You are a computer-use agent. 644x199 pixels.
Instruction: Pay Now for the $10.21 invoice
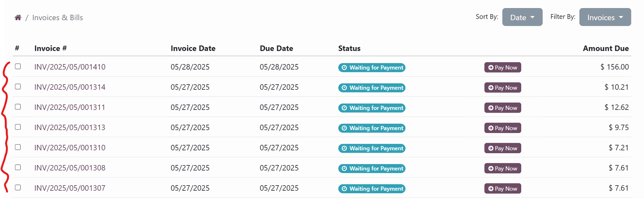pyautogui.click(x=502, y=88)
